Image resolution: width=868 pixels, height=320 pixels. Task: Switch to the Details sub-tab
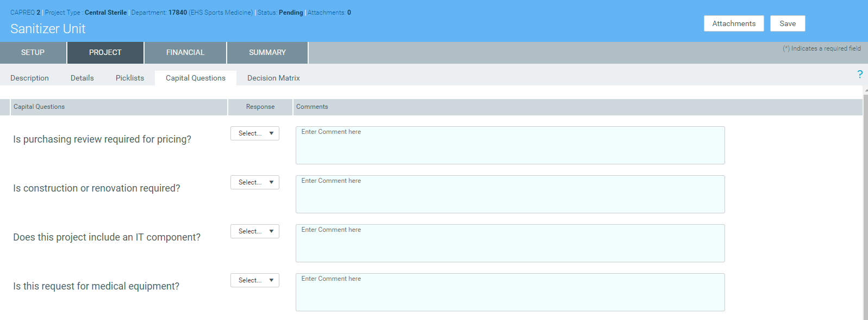click(82, 78)
